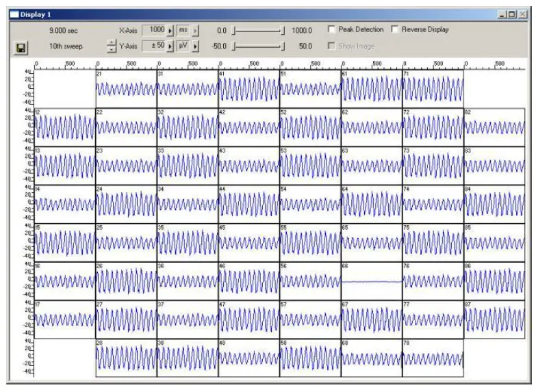Select the channel 43 trace panel
Screen dimensions: 536x392
point(249,166)
